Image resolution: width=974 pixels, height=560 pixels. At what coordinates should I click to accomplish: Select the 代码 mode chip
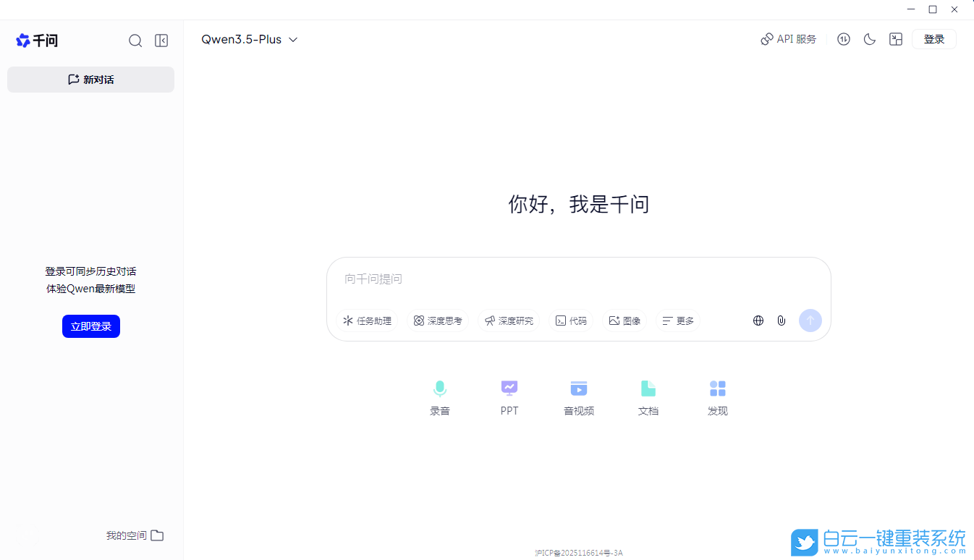click(x=571, y=321)
